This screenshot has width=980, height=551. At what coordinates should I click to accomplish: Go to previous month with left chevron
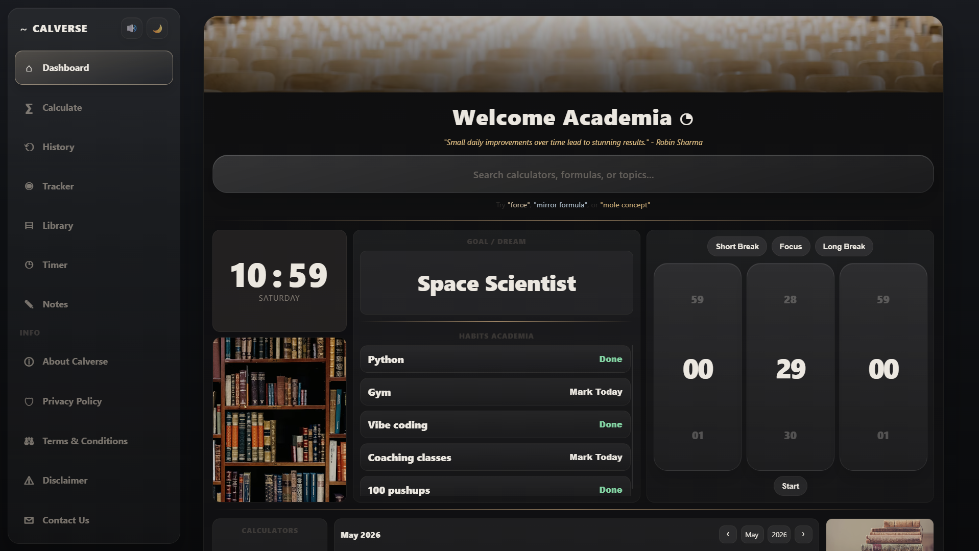728,535
